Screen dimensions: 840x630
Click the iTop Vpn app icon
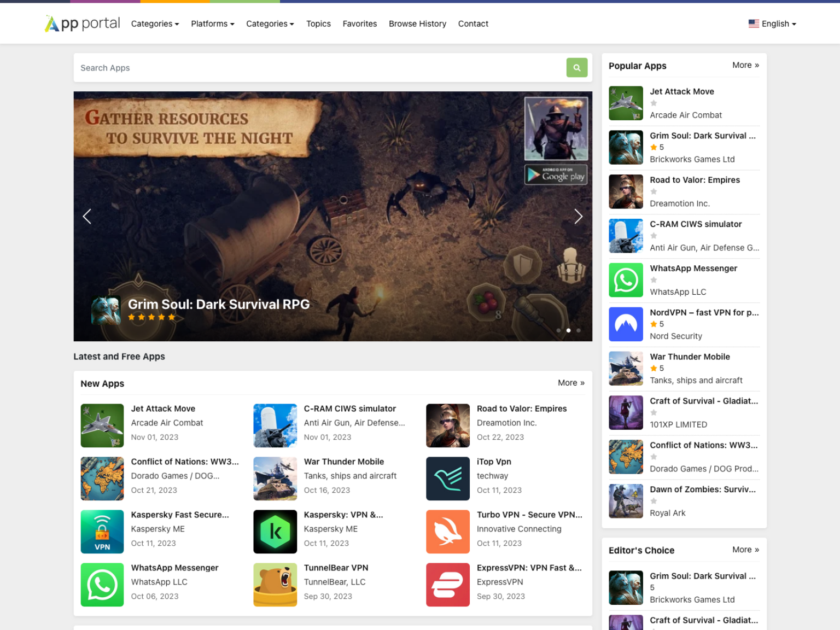point(447,479)
